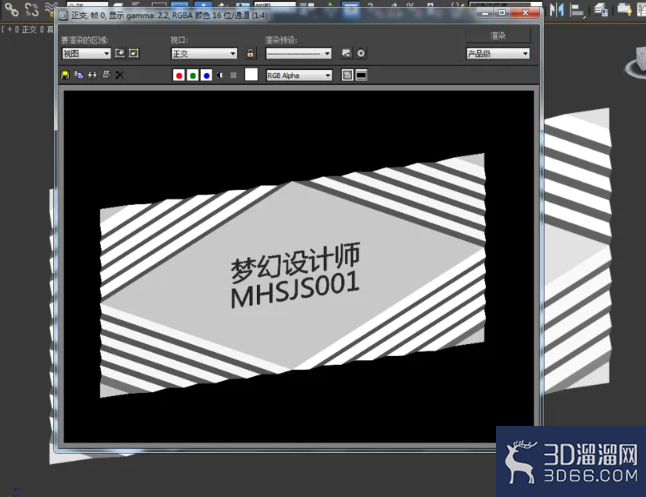Image resolution: width=646 pixels, height=497 pixels.
Task: Toggle the green channel button
Action: tap(192, 75)
